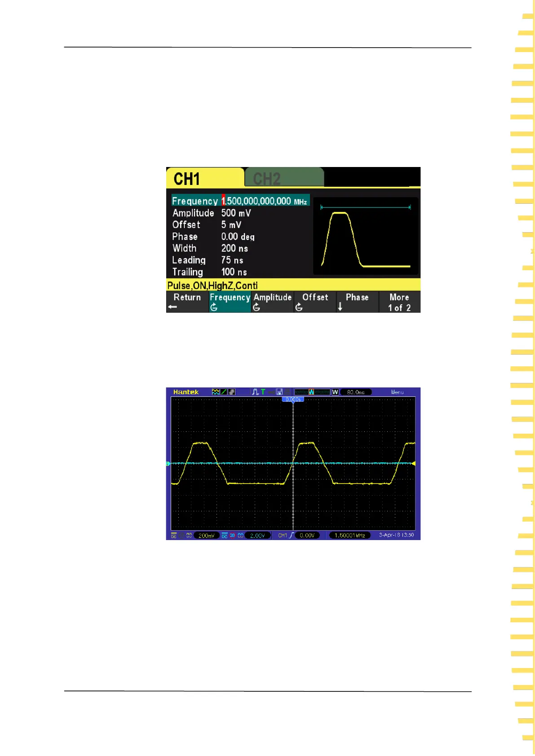Click the 1.50001MHz frequency counter readout
The width and height of the screenshot is (535, 756).
click(x=350, y=535)
